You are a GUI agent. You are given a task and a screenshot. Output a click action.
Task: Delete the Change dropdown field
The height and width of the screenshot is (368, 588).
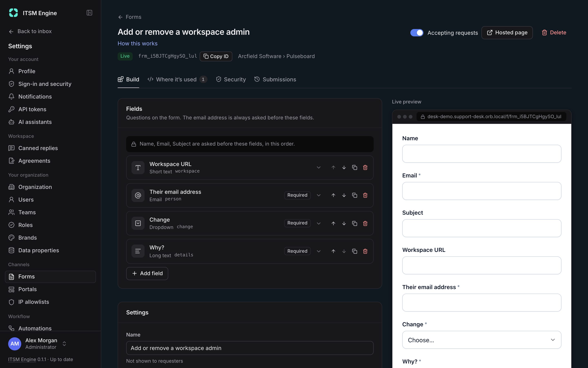[x=365, y=223]
